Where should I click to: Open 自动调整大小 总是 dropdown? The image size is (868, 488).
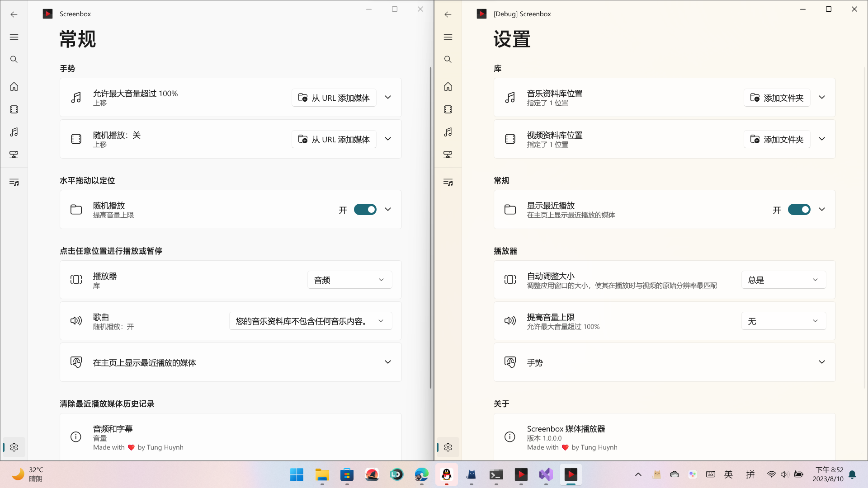click(784, 280)
